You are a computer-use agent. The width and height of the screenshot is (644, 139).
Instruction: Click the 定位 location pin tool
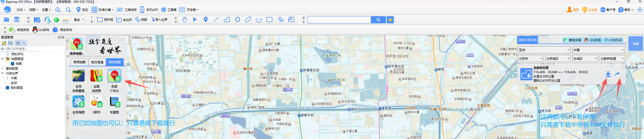pos(82,10)
